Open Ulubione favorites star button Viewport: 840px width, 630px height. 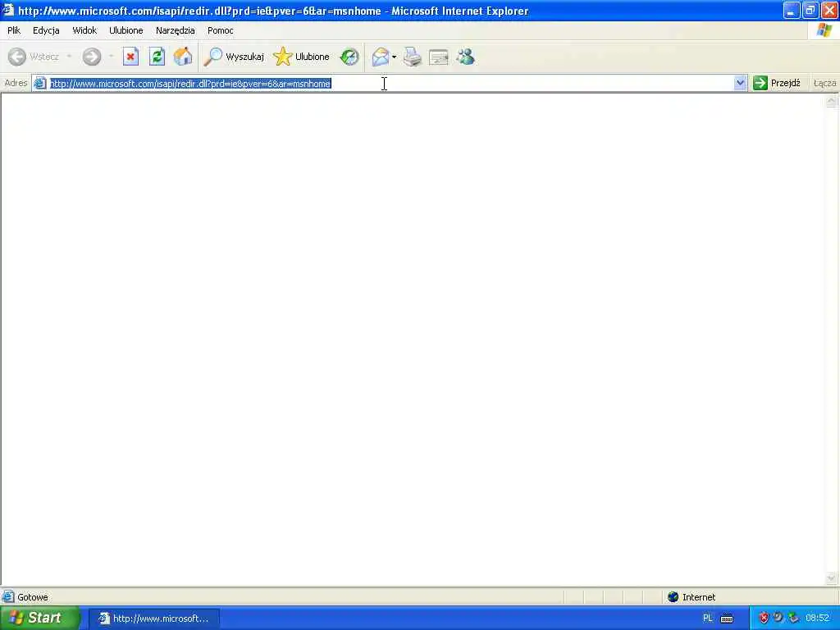coord(301,57)
